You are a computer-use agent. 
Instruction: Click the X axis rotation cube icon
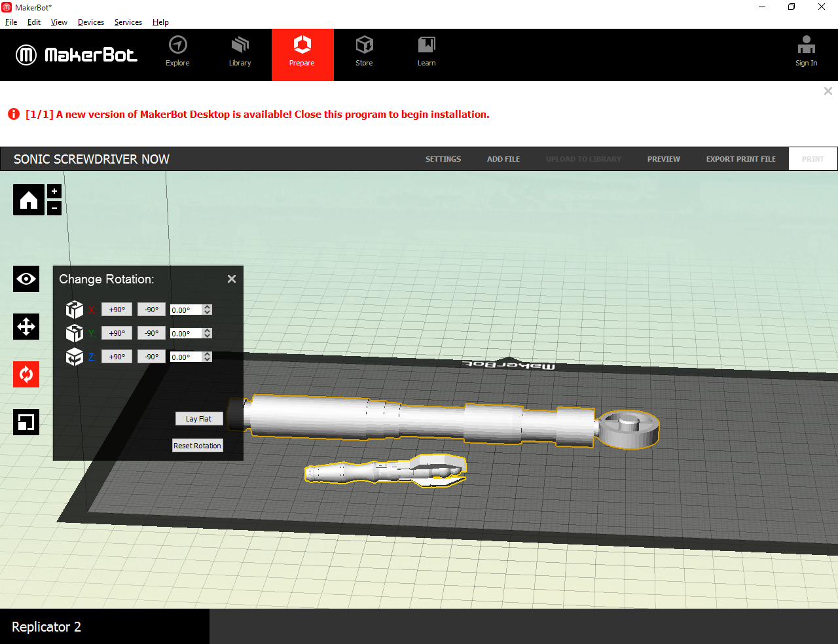(75, 310)
